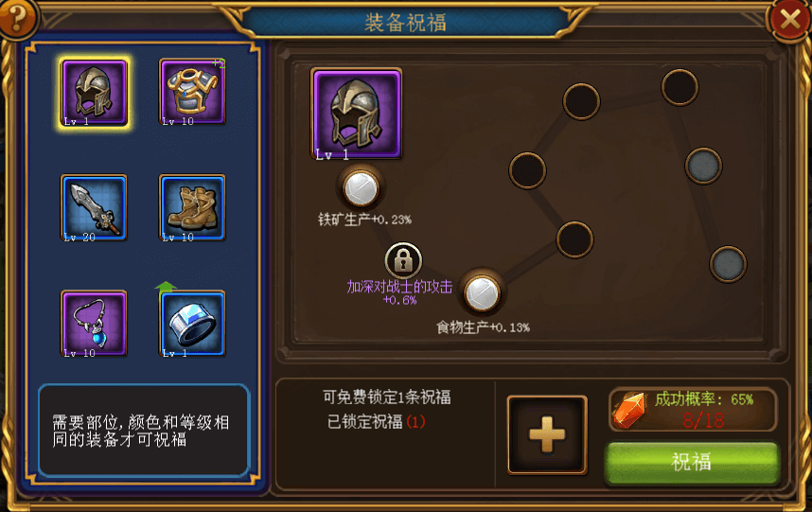812x512 pixels.
Task: Choose the Lv 20 sword weapon
Action: (x=94, y=207)
